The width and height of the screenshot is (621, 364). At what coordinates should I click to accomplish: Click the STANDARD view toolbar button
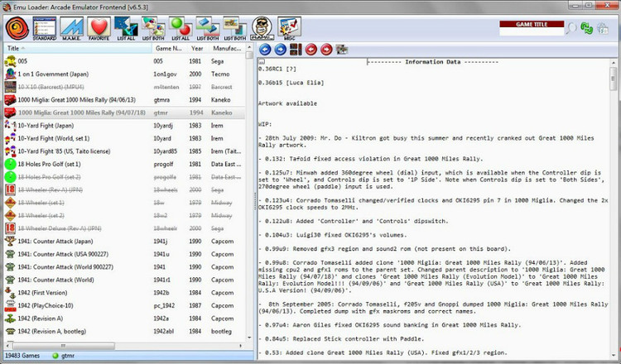pos(45,27)
